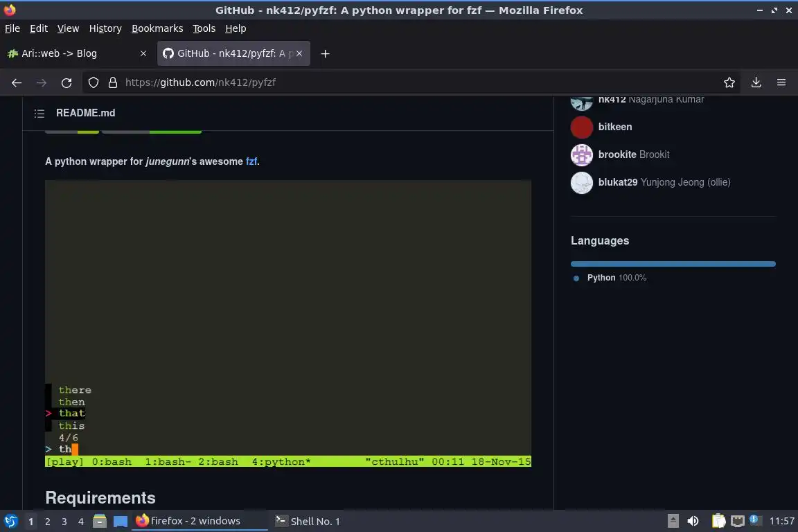The image size is (798, 532).
Task: Open the bitkeen contributor profile link
Action: 615,127
